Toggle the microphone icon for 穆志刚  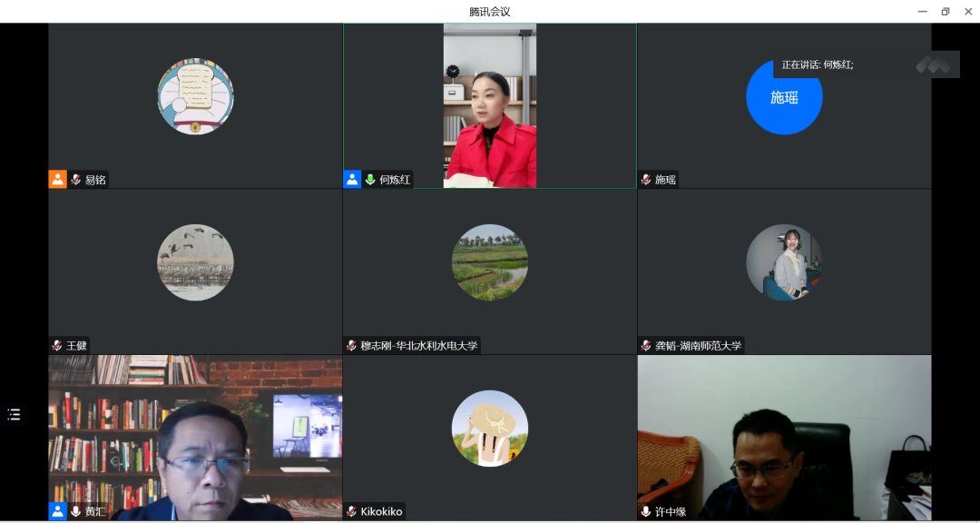pos(351,346)
